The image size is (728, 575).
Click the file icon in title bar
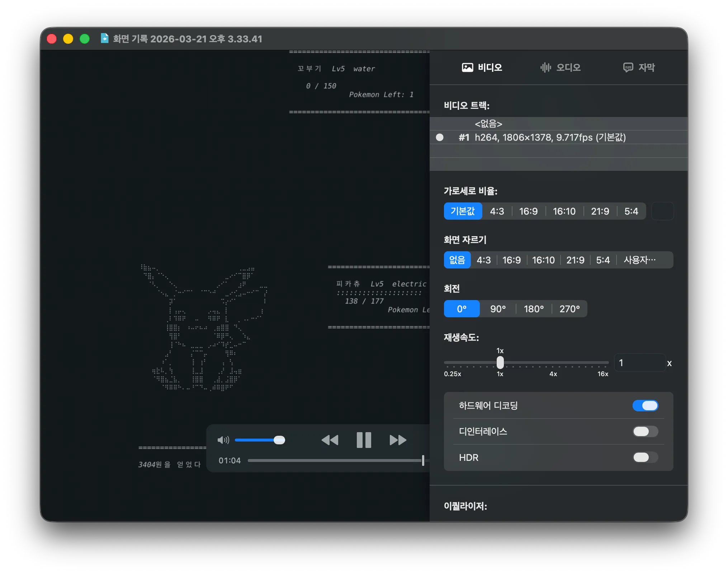point(104,38)
